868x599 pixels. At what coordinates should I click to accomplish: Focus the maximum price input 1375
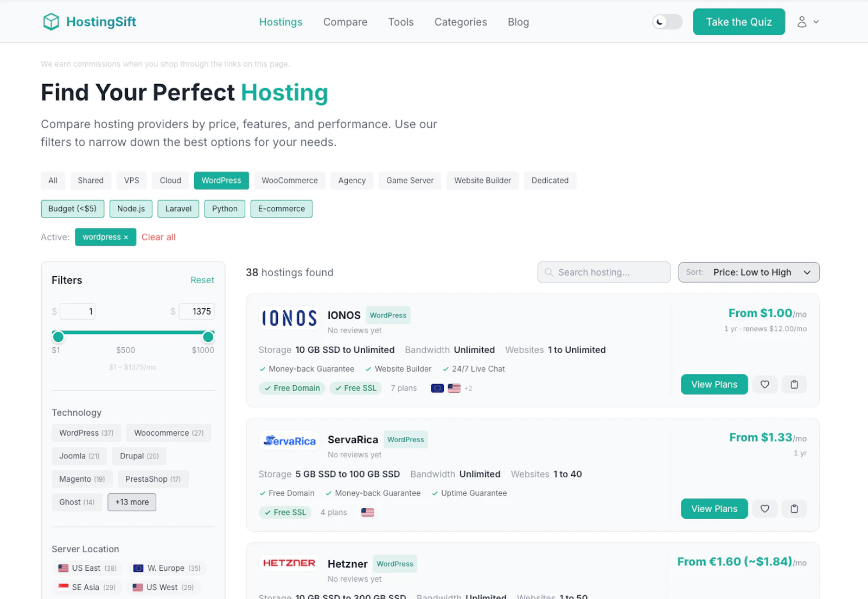(196, 311)
